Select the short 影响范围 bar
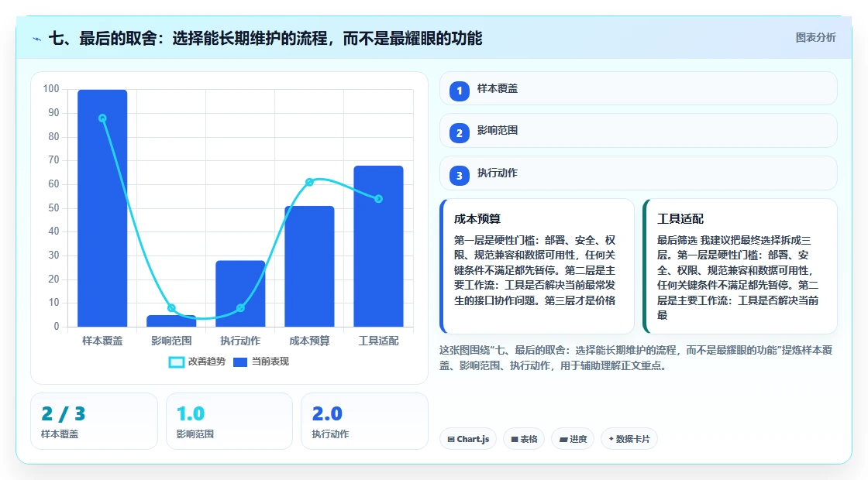Screen dimensions: 868x480 click(171, 321)
